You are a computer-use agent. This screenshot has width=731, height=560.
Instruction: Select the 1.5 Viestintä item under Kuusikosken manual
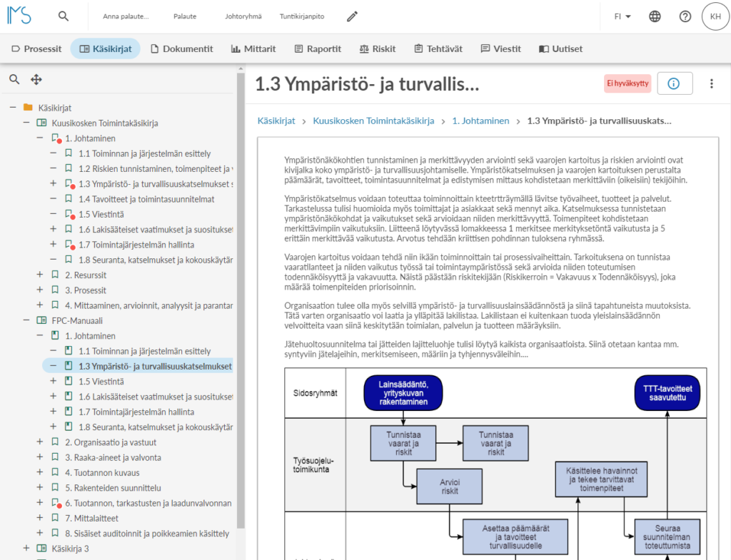101,214
